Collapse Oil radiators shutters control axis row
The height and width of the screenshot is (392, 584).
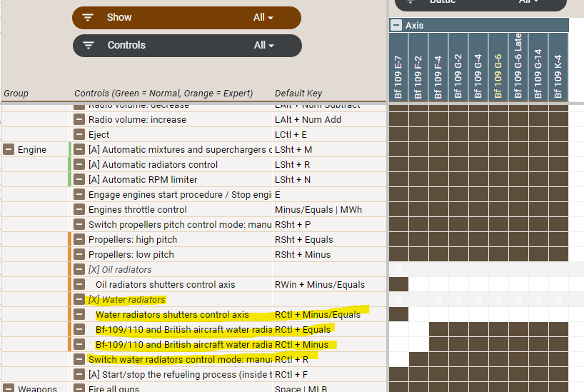coord(79,284)
